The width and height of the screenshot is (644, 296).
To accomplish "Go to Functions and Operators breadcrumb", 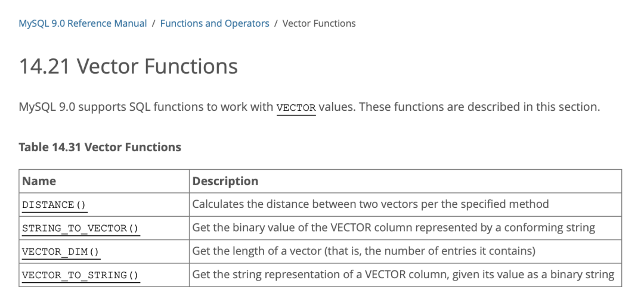I will pyautogui.click(x=215, y=24).
